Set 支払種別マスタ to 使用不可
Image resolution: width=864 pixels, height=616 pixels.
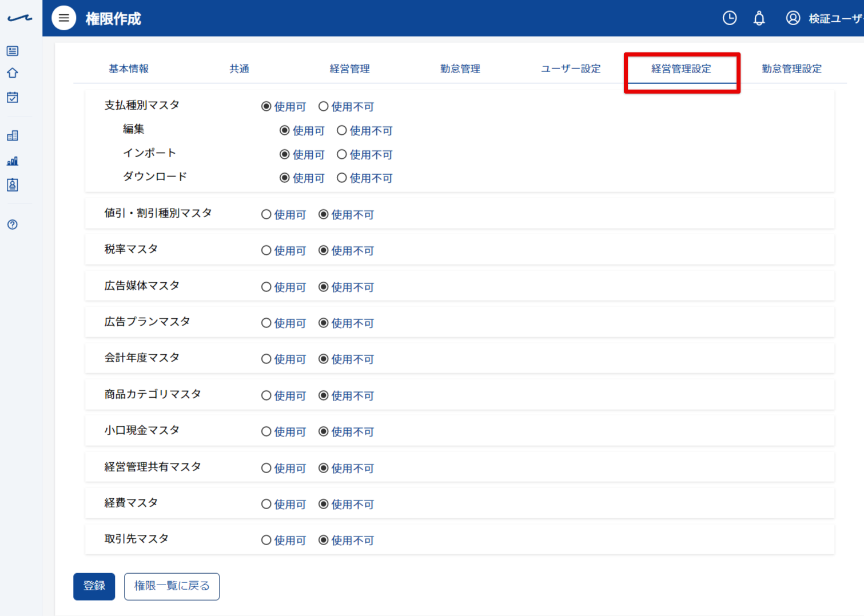pos(324,106)
